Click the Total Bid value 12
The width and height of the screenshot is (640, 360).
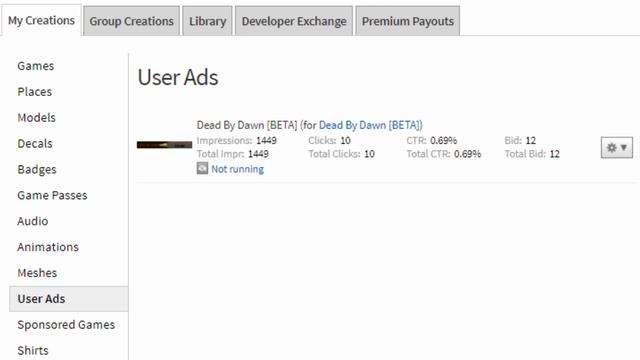tap(555, 154)
